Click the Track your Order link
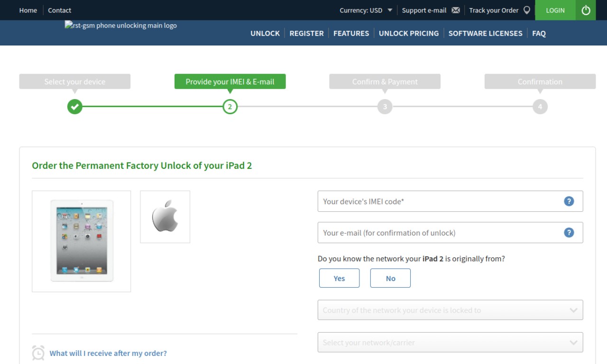This screenshot has width=607, height=364. (494, 10)
